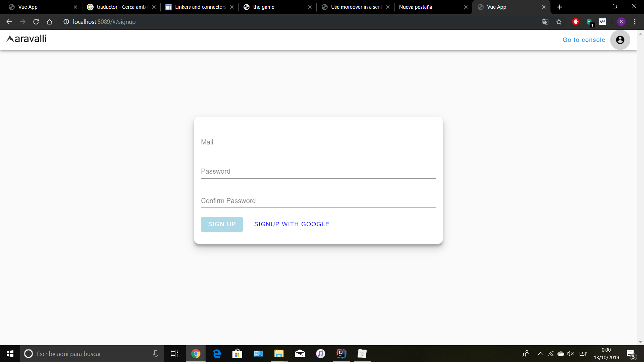Viewport: 644px width, 362px height.
Task: Focus the Confirm Password field
Action: (x=318, y=201)
